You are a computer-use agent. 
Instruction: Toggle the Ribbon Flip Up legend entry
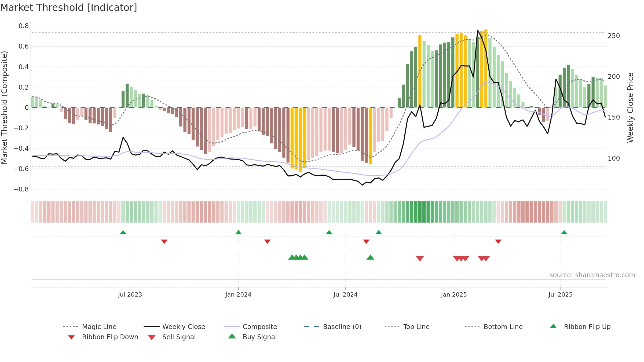(580, 327)
